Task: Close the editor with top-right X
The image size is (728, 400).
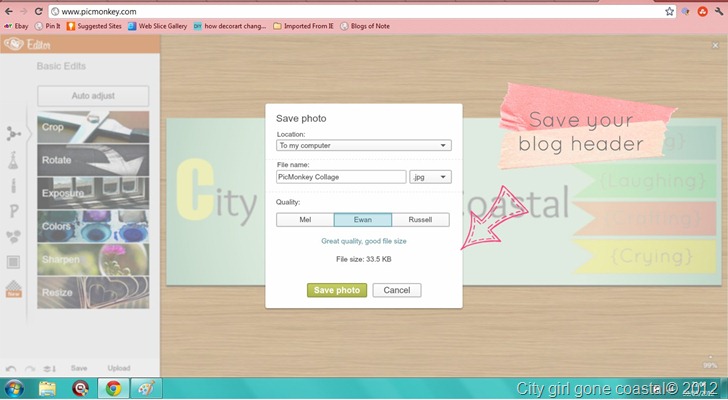Action: (715, 45)
